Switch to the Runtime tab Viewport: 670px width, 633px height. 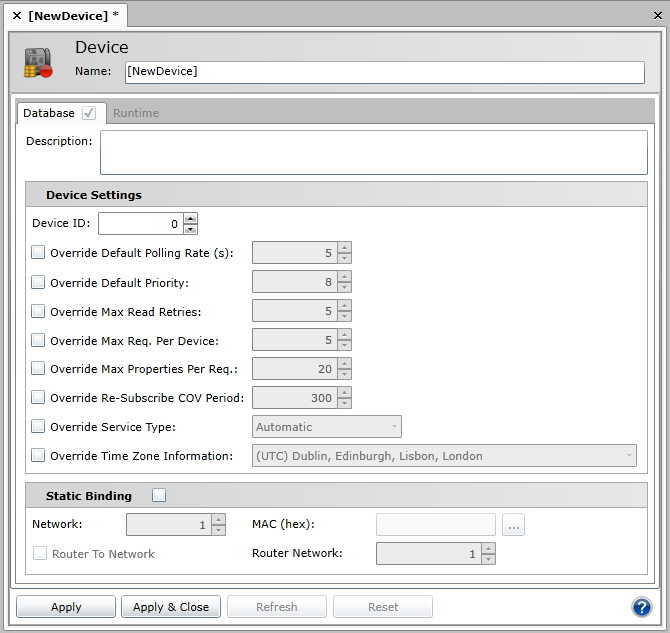pos(136,113)
